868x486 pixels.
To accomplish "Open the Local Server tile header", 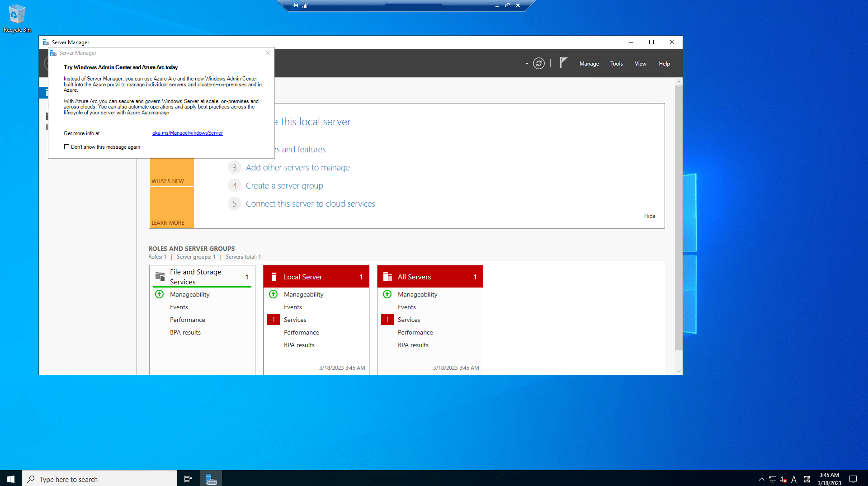I will [x=316, y=277].
